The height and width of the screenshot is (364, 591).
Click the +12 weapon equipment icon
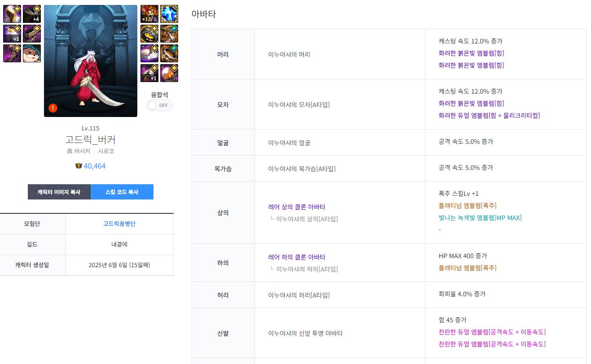[x=149, y=14]
